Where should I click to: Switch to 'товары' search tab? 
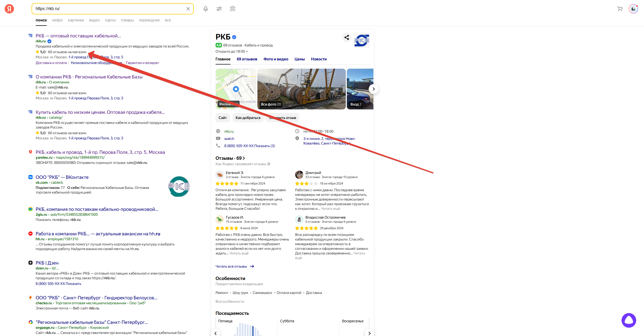(x=127, y=20)
